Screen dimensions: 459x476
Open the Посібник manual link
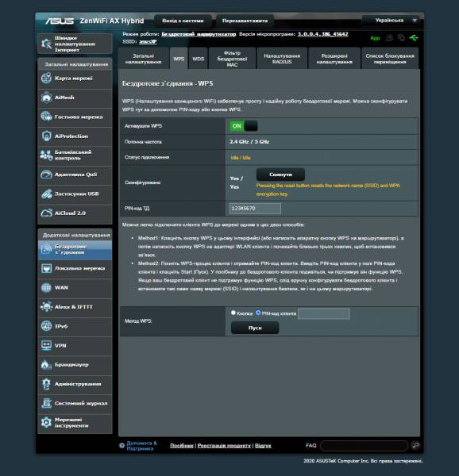tap(182, 445)
